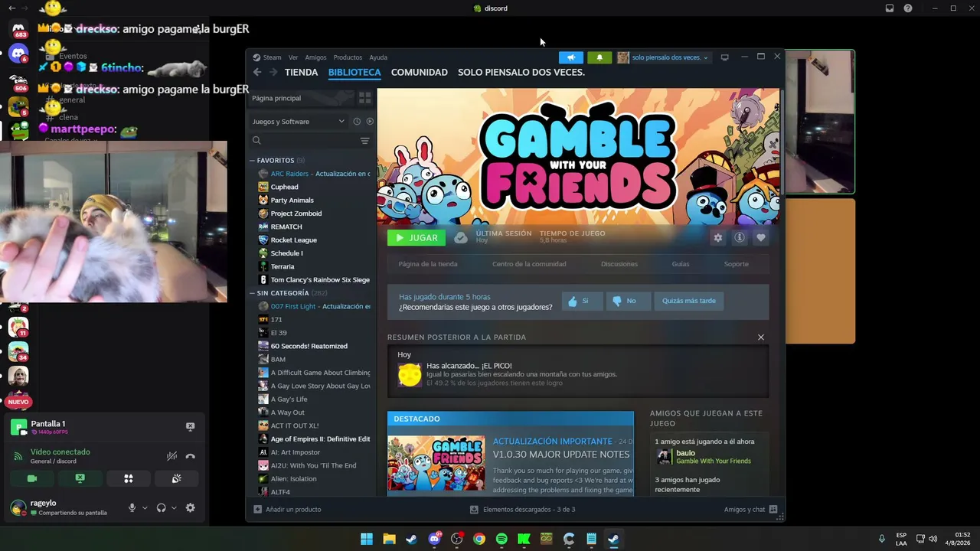Add game to favorites with heart icon
Image resolution: width=980 pixels, height=551 pixels.
click(761, 238)
